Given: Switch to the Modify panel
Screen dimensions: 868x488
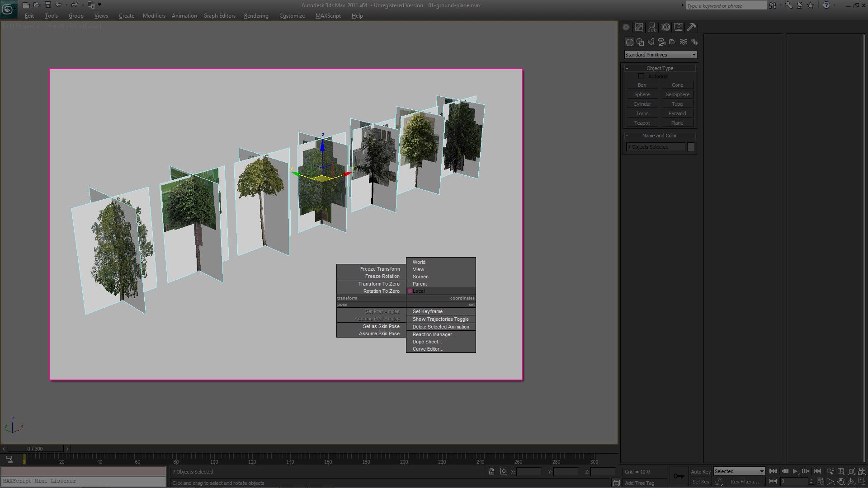Looking at the screenshot, I should click(x=639, y=27).
